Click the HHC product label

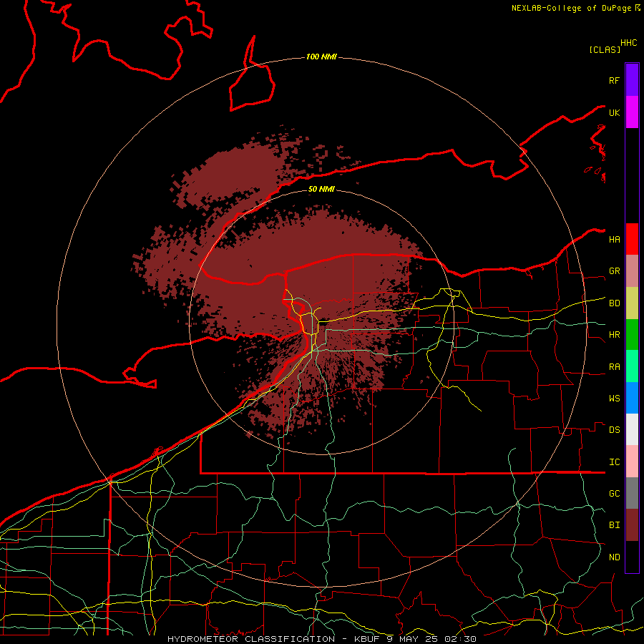coord(628,43)
